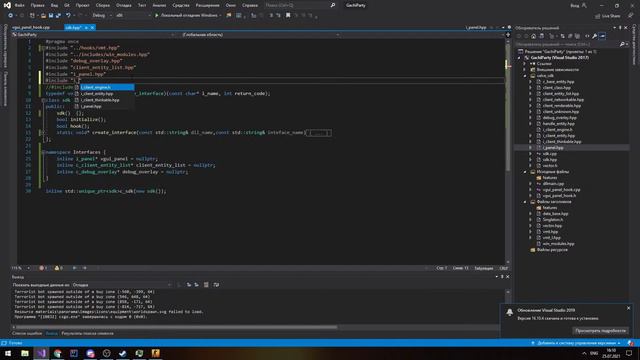This screenshot has width=640, height=360.
Task: Open the Git menu
Action: pos(67,5)
